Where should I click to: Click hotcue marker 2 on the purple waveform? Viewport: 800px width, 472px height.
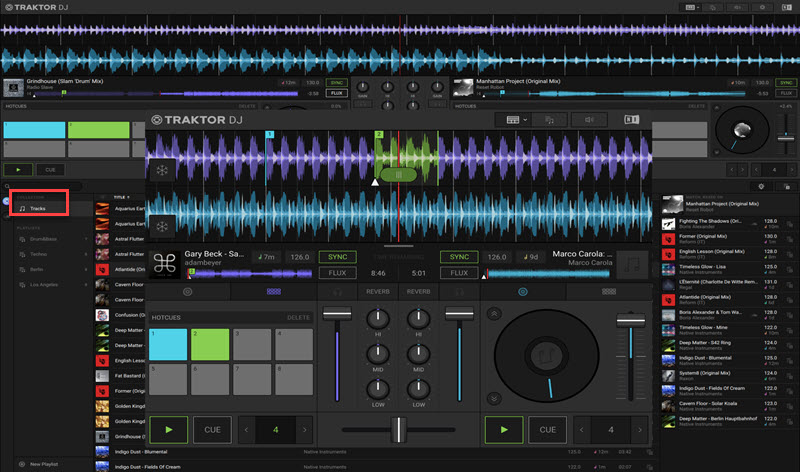pyautogui.click(x=379, y=134)
